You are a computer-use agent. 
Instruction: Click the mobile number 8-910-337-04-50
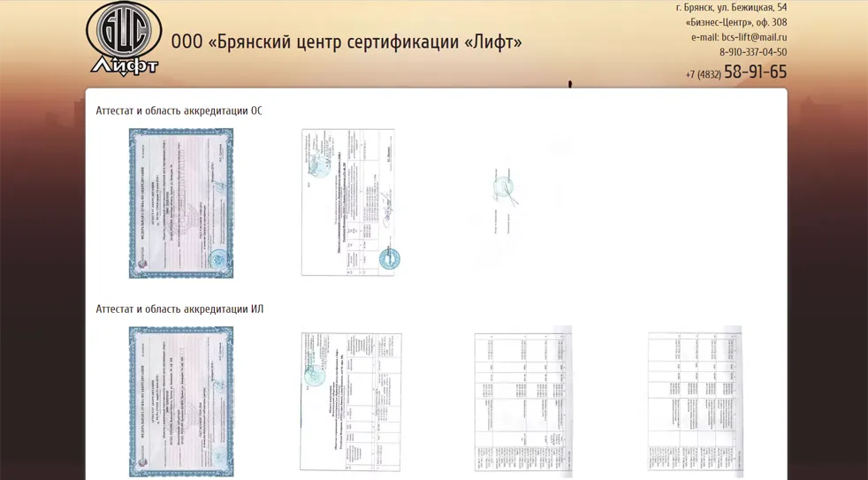tap(753, 52)
